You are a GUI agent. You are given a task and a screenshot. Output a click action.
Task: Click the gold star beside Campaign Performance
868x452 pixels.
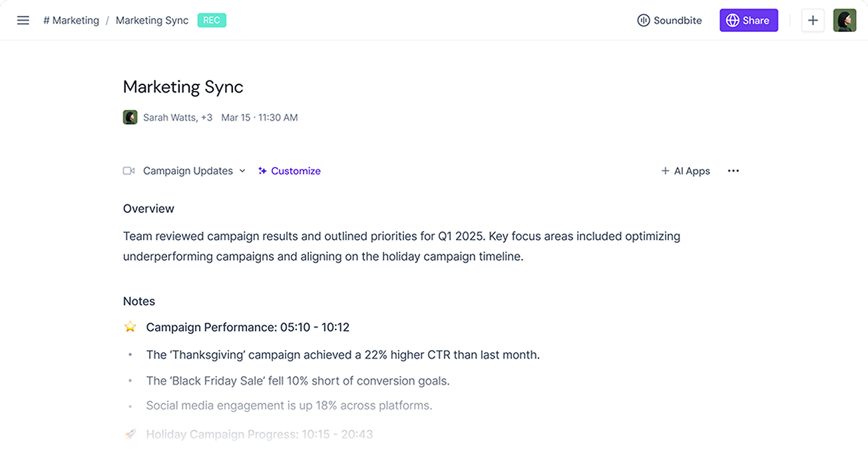130,327
